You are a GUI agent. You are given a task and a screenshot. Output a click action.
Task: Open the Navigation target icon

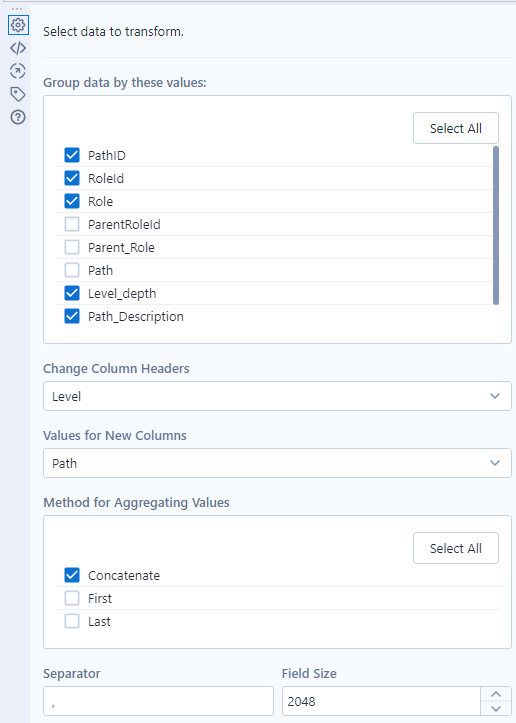pos(18,71)
